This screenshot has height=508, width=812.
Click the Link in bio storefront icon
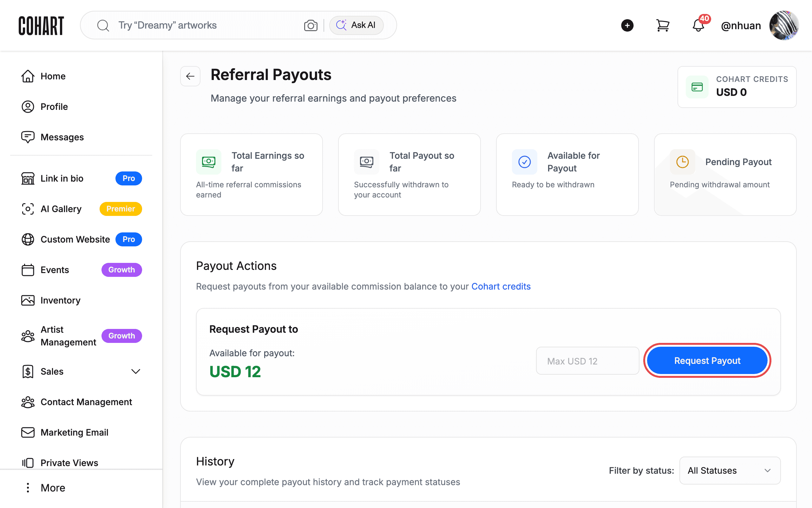pyautogui.click(x=28, y=178)
